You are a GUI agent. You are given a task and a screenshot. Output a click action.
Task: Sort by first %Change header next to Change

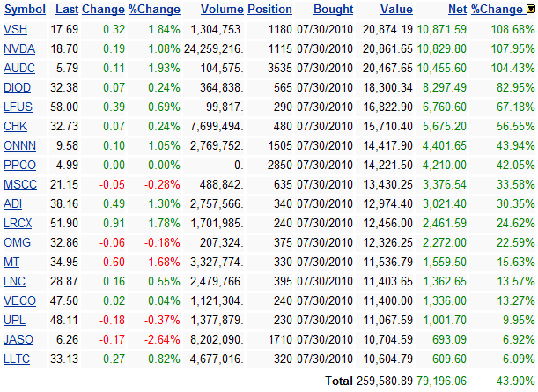154,10
